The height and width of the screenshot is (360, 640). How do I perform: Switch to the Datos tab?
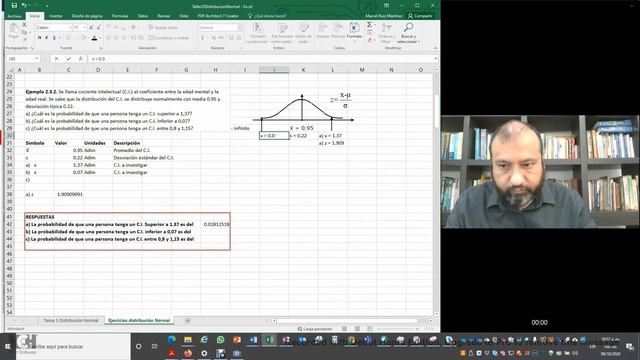[143, 16]
